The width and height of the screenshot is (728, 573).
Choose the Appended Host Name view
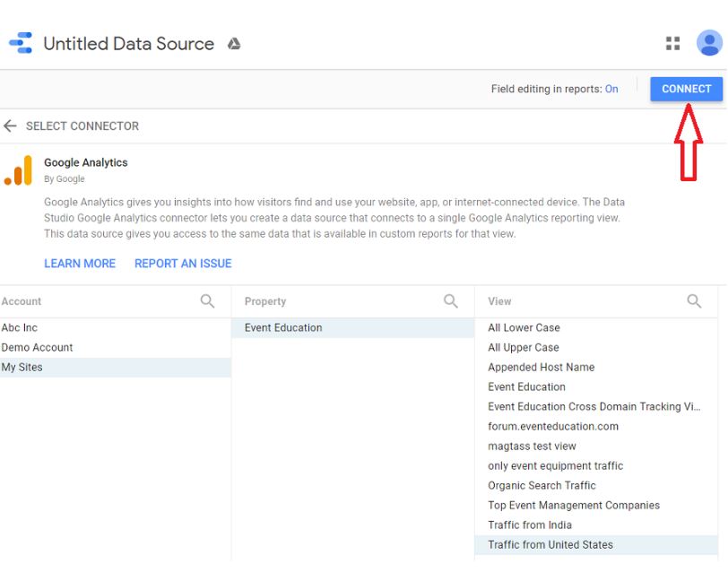tap(596, 368)
